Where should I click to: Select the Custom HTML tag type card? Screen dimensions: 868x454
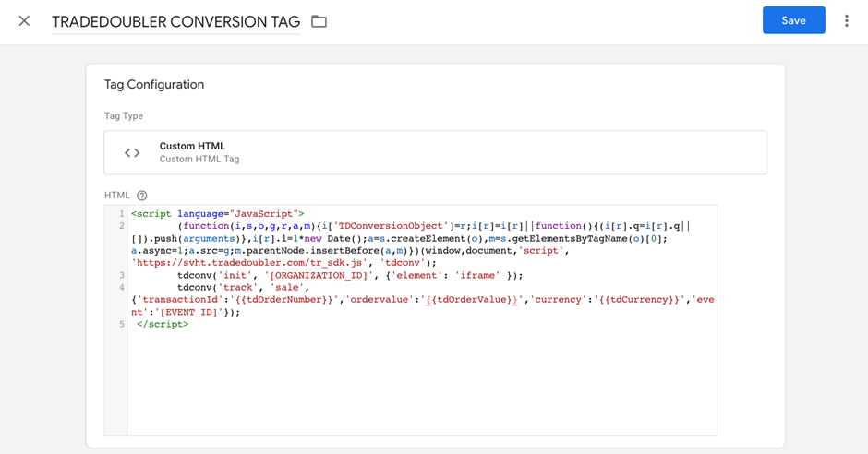(435, 152)
